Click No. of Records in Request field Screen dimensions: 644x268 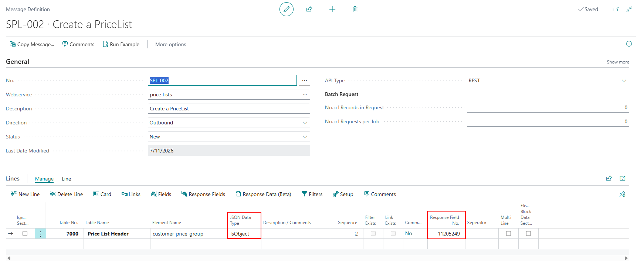(548, 107)
